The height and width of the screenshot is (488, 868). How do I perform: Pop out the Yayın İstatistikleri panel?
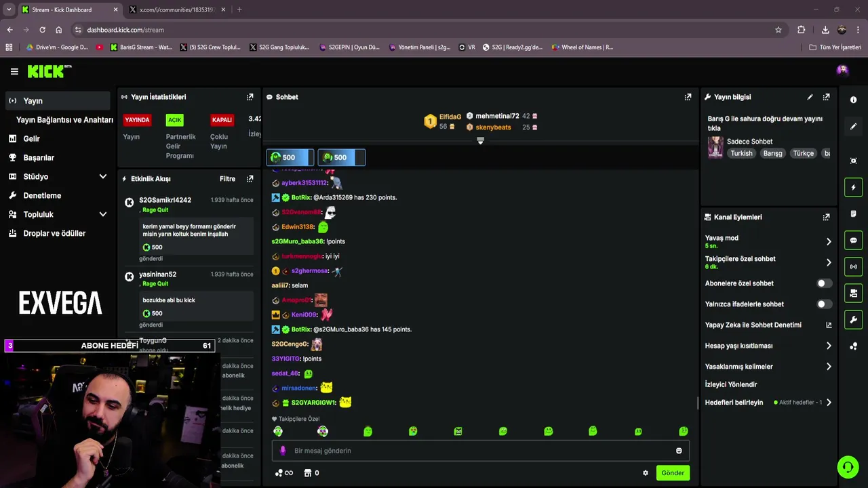[250, 97]
